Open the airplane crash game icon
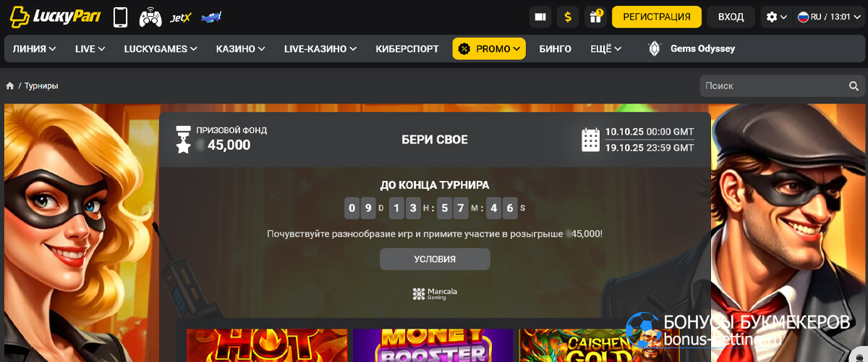The height and width of the screenshot is (362, 868). [211, 17]
